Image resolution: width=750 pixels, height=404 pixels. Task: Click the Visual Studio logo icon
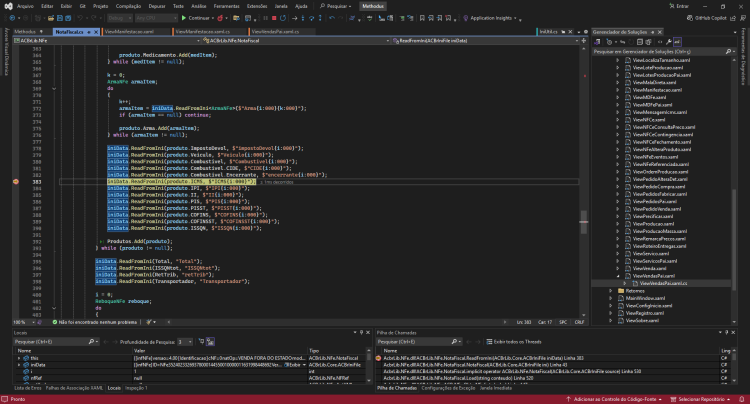pos(8,6)
